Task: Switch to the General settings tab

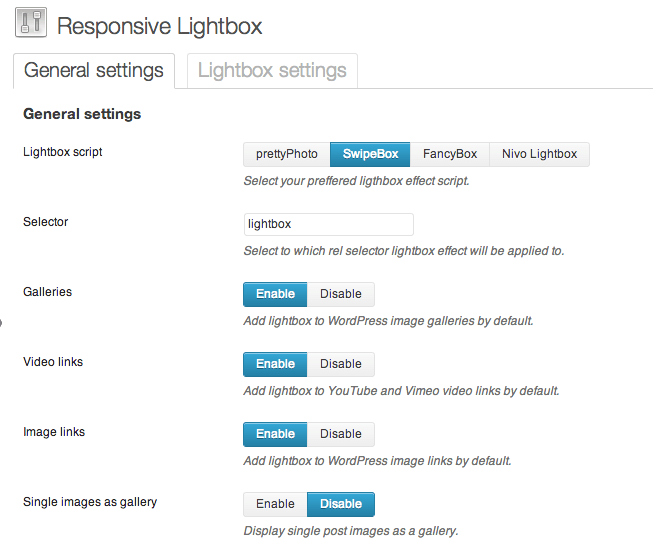Action: (x=94, y=71)
